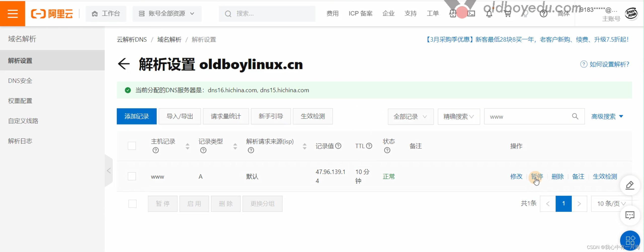This screenshot has width=644, height=252.
Task: Click the 导入/导出 button
Action: tap(180, 116)
